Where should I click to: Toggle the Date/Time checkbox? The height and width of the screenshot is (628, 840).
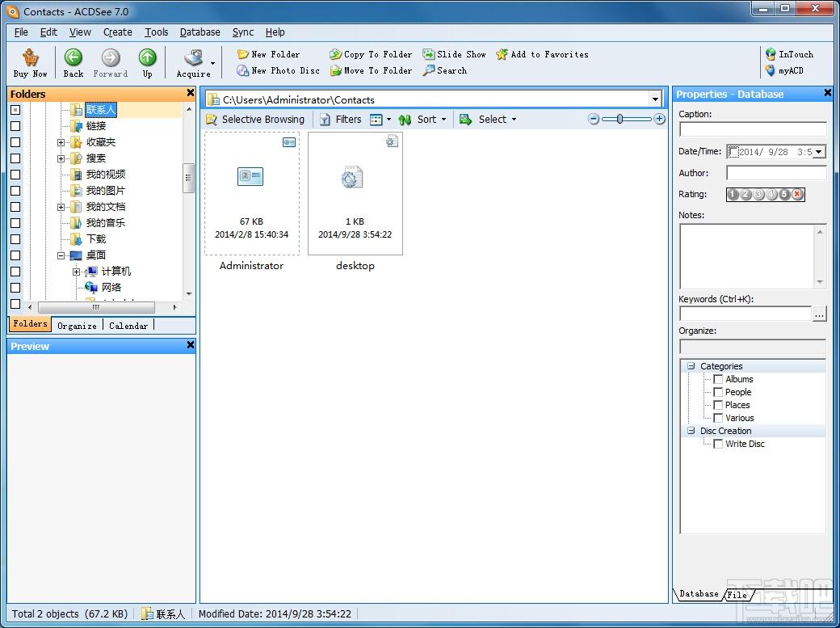(x=733, y=152)
